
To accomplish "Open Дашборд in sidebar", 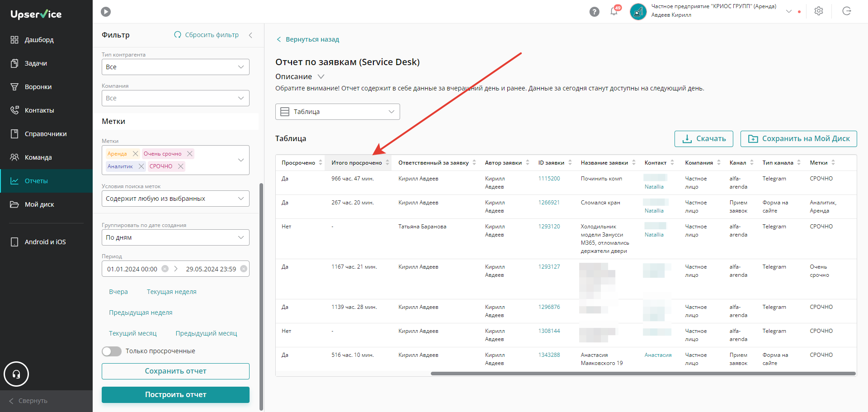I will (x=46, y=40).
